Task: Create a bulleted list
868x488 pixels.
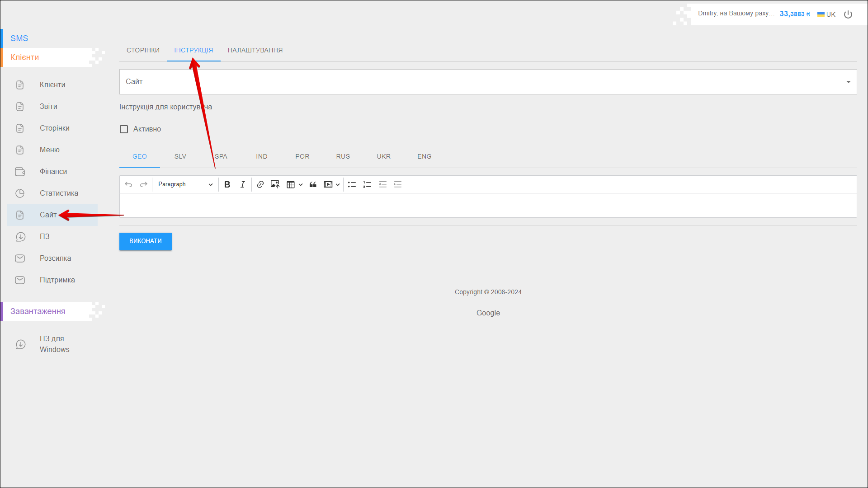Action: click(x=352, y=184)
